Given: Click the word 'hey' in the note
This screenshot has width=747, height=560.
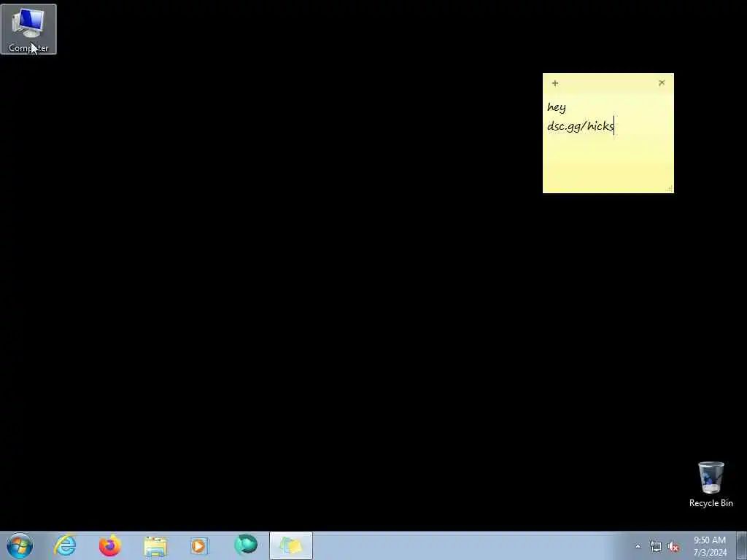Looking at the screenshot, I should pos(557,107).
